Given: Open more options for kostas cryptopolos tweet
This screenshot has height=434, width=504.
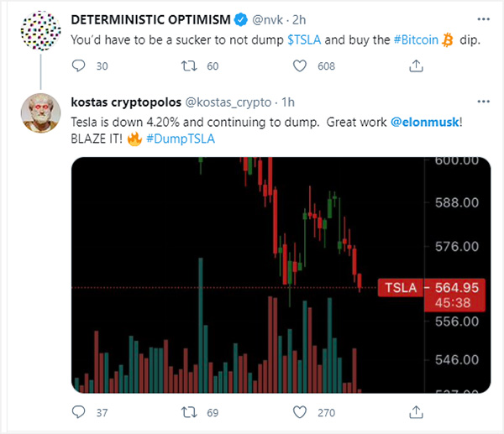Looking at the screenshot, I should (x=484, y=102).
